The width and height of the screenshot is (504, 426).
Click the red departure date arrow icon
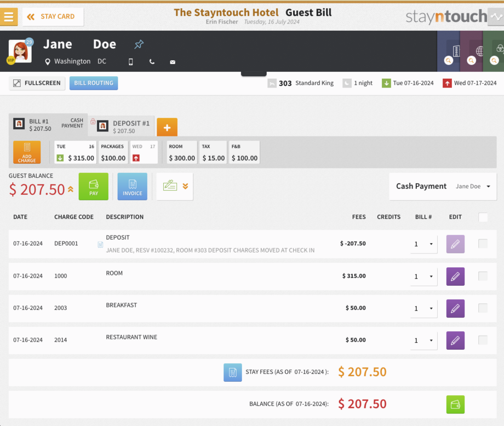point(447,83)
